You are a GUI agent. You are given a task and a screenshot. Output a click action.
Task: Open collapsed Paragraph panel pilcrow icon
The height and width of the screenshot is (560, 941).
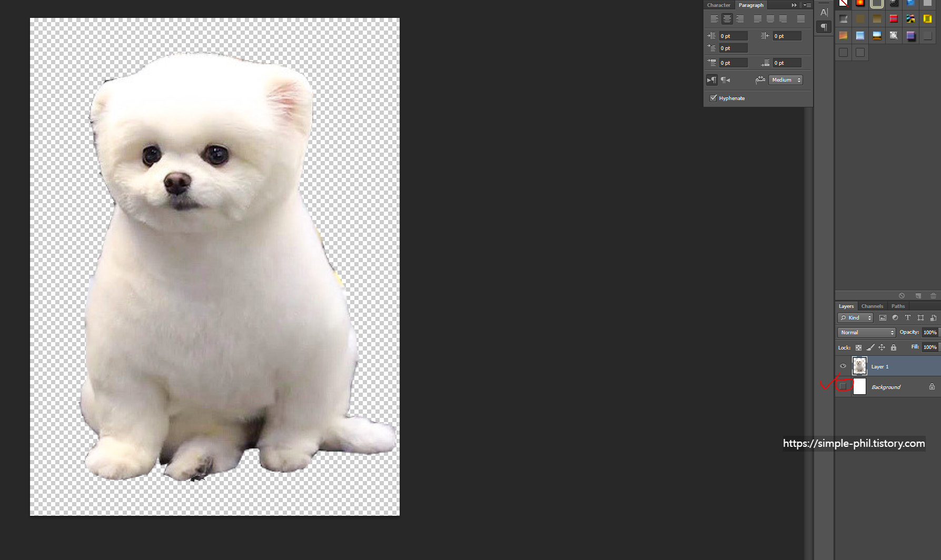pyautogui.click(x=824, y=27)
